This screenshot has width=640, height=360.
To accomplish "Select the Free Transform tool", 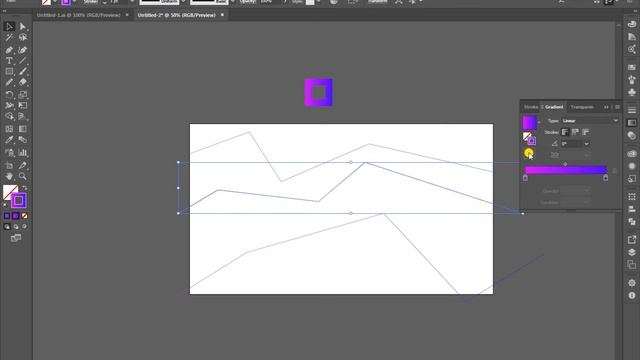I will (23, 105).
